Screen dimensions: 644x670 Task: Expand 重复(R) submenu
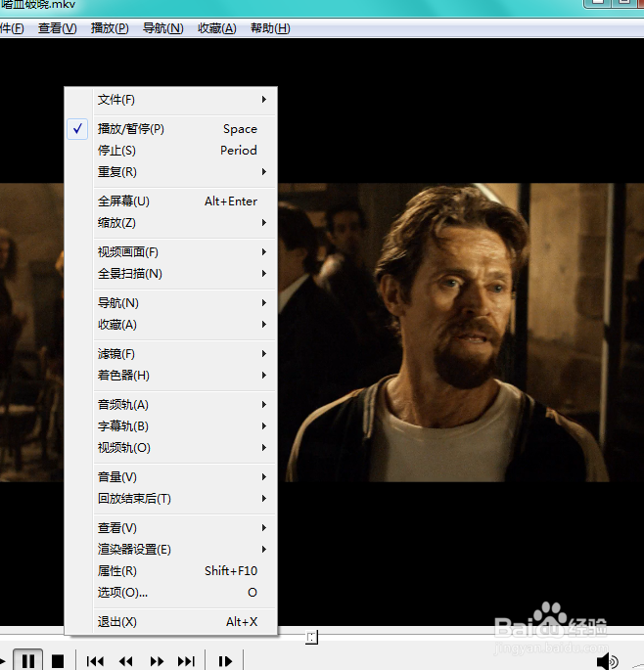tap(170, 172)
